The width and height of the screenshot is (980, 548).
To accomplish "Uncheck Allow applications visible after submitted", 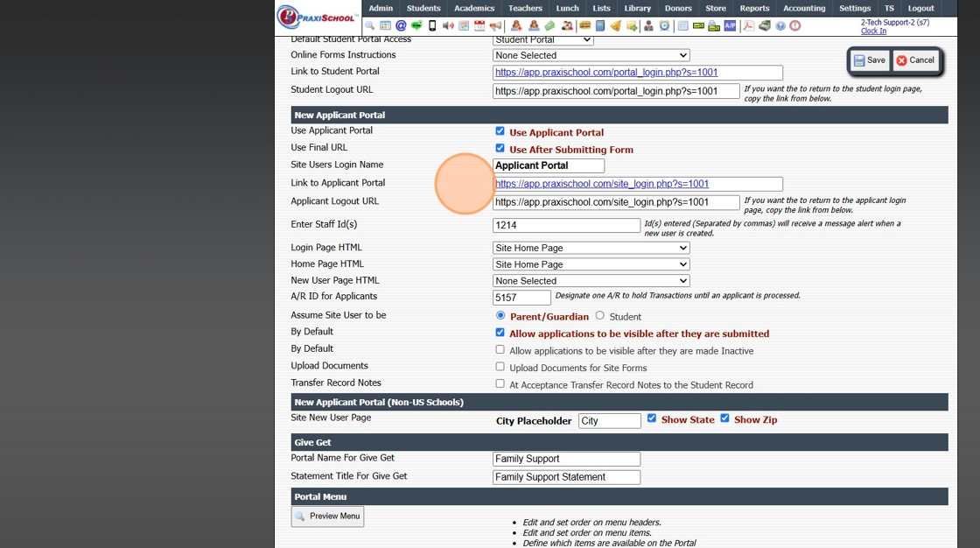I will 500,332.
